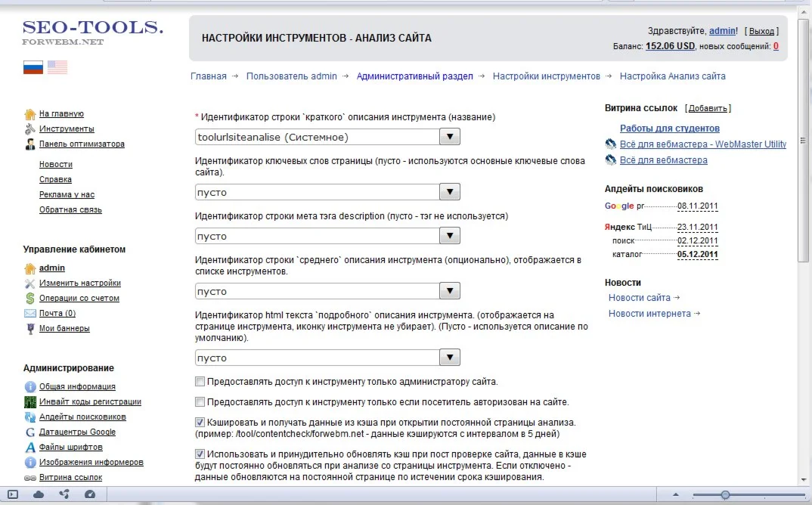Click the house icon beside На главную

[x=30, y=114]
